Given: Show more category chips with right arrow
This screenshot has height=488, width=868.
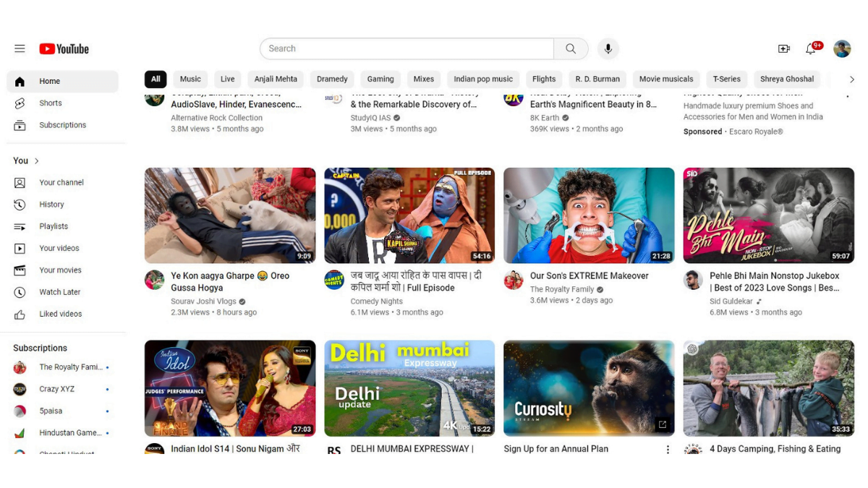Looking at the screenshot, I should [851, 80].
